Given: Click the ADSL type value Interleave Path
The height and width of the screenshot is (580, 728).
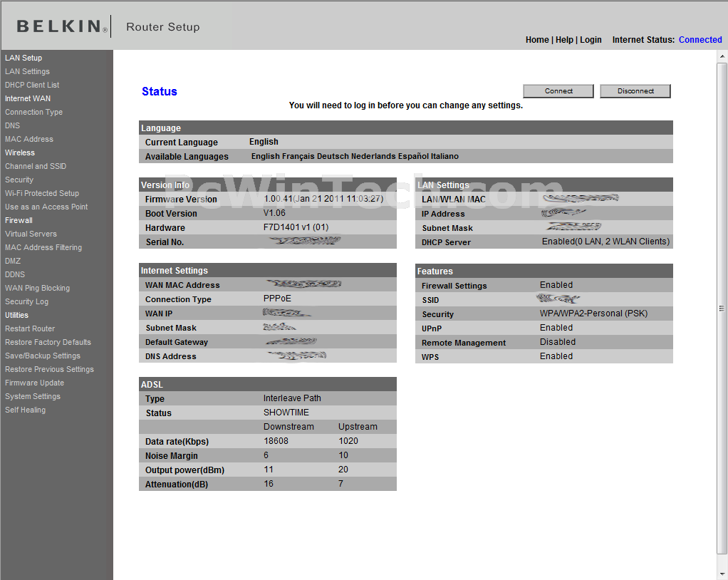Looking at the screenshot, I should pos(292,398).
